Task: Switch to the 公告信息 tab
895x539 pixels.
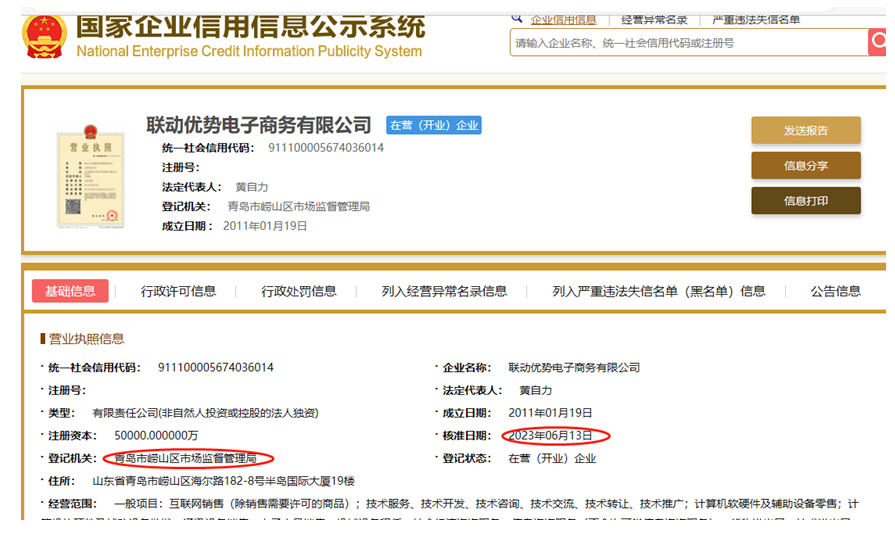Action: [x=835, y=291]
